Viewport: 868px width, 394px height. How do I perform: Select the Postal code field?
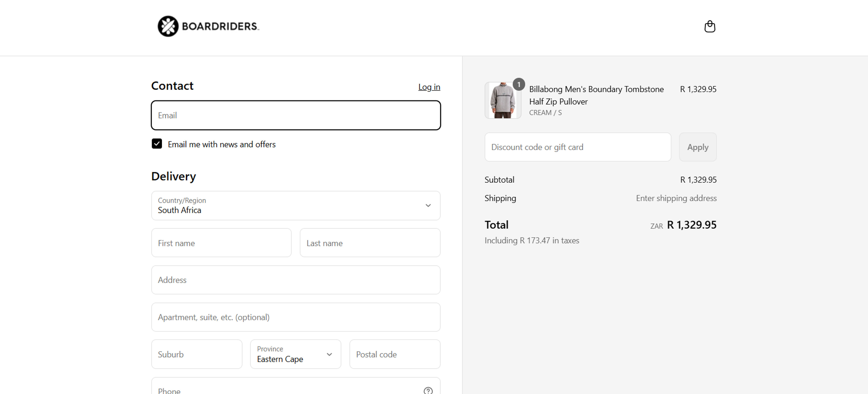(x=395, y=354)
